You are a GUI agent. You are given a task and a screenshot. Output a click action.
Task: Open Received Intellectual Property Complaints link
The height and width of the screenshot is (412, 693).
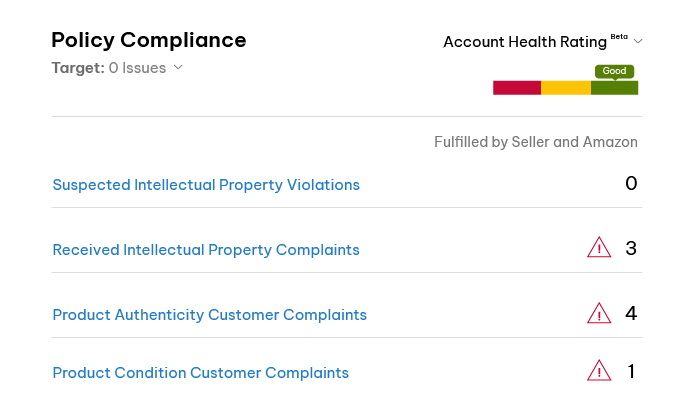[206, 250]
